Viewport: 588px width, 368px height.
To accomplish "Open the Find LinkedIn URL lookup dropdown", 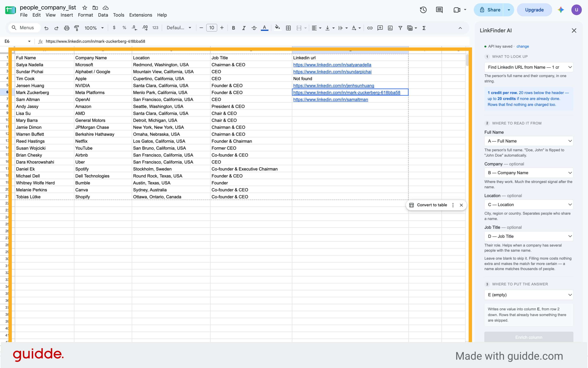I will [x=529, y=67].
